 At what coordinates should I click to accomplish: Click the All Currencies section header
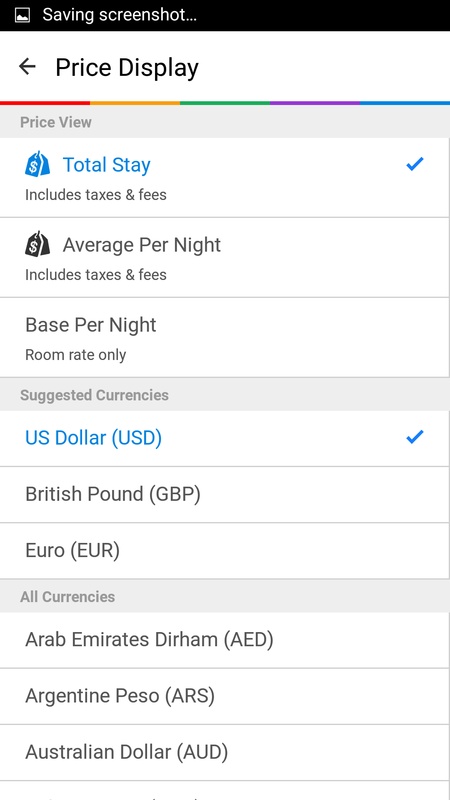(x=67, y=597)
